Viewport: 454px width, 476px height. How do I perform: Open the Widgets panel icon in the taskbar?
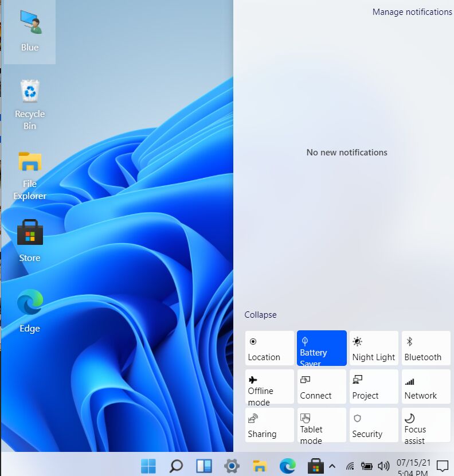204,465
